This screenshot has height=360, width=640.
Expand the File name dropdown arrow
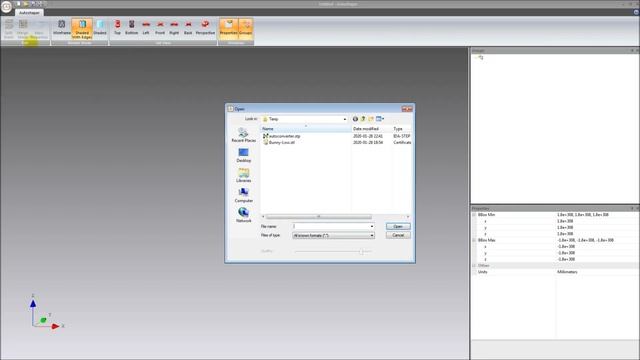(x=371, y=226)
